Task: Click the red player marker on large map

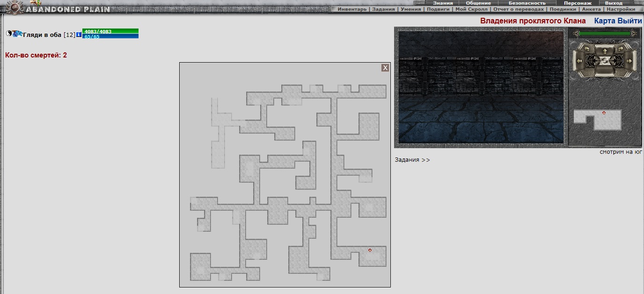Action: point(370,251)
